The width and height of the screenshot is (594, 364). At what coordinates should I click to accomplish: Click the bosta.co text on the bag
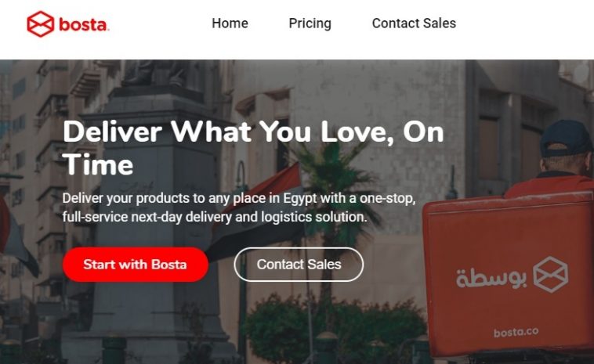[x=516, y=332]
